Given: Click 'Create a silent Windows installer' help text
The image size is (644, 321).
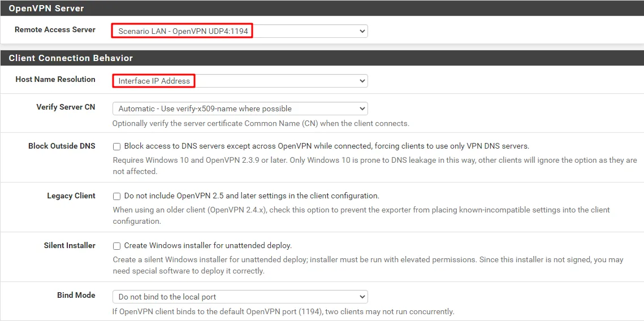Looking at the screenshot, I should [368, 266].
